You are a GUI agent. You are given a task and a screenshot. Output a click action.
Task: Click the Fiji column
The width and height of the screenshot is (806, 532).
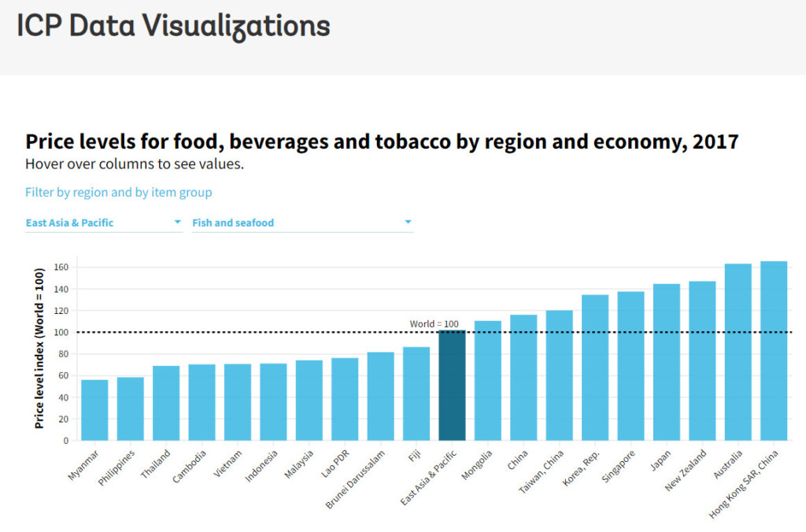tap(416, 393)
